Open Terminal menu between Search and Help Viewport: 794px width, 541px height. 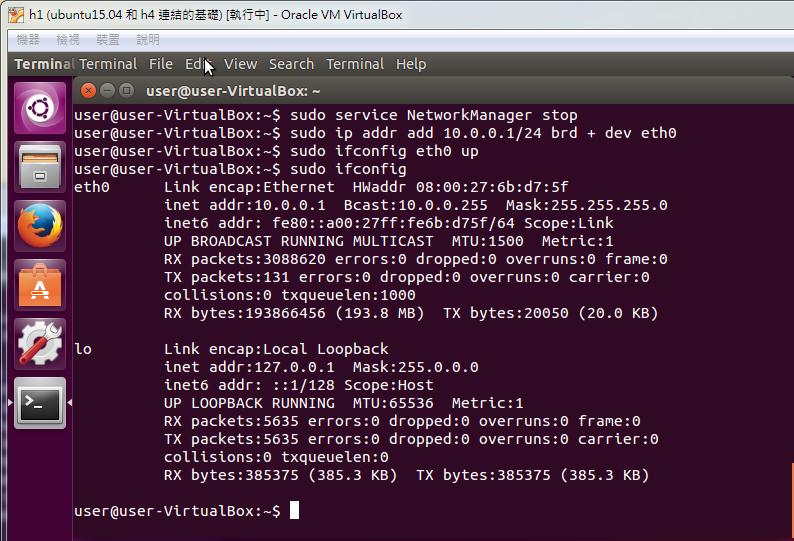click(355, 64)
